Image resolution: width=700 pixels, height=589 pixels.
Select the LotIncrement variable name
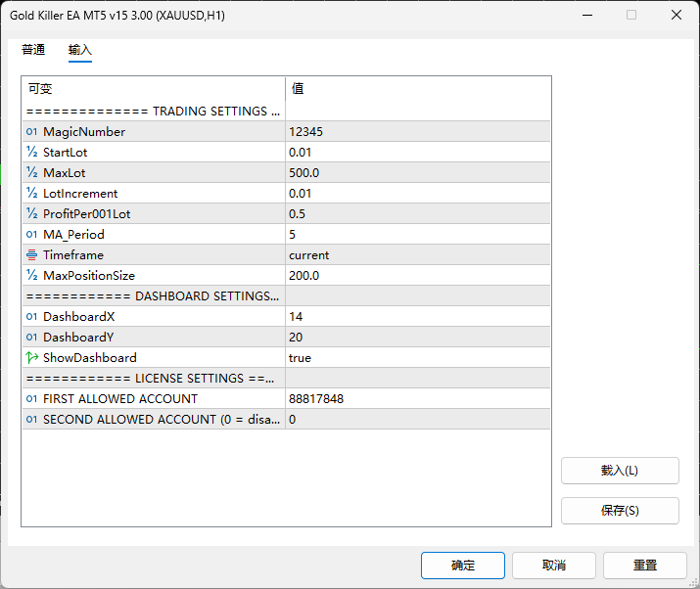tap(80, 193)
